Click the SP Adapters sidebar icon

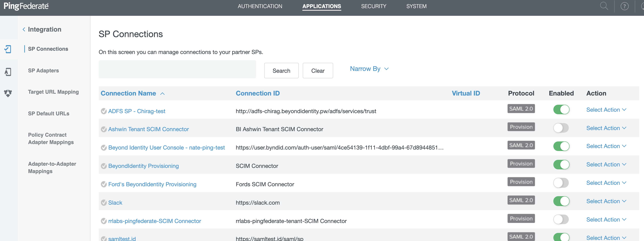tap(8, 72)
